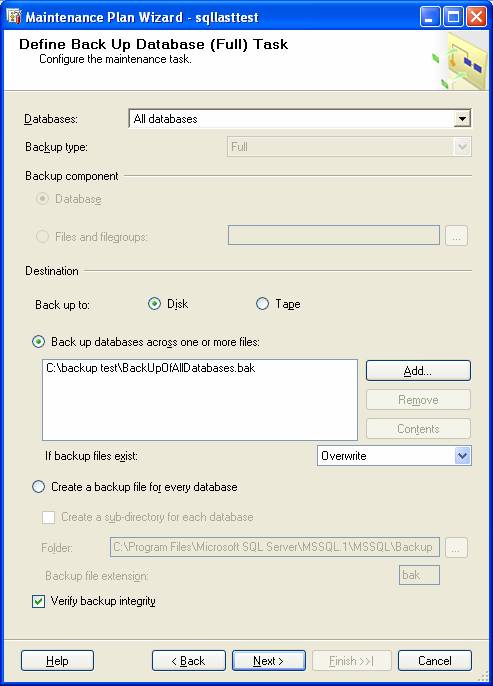493x686 pixels.
Task: Choose Back up databases across files option
Action: pos(38,342)
